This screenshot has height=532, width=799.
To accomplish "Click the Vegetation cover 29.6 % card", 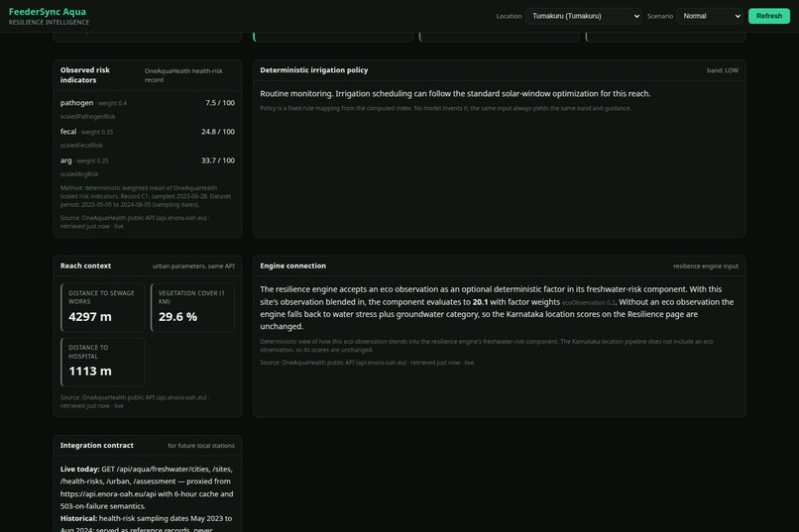I will pos(192,307).
